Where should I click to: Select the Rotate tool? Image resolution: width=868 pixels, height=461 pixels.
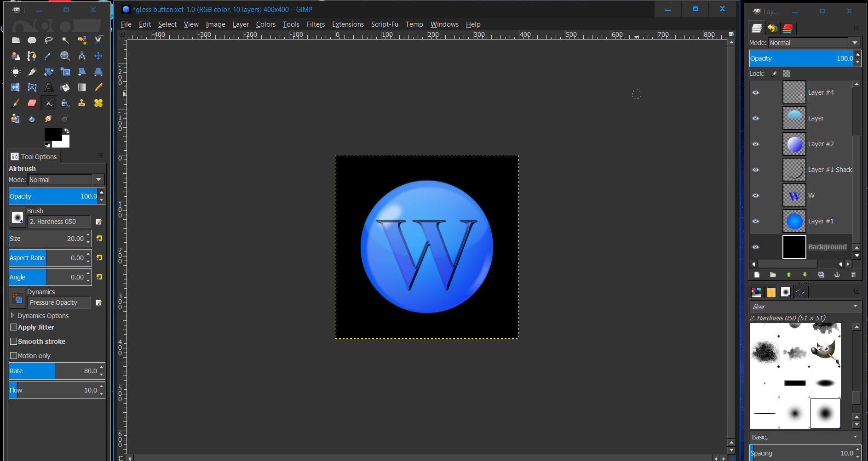(x=48, y=72)
